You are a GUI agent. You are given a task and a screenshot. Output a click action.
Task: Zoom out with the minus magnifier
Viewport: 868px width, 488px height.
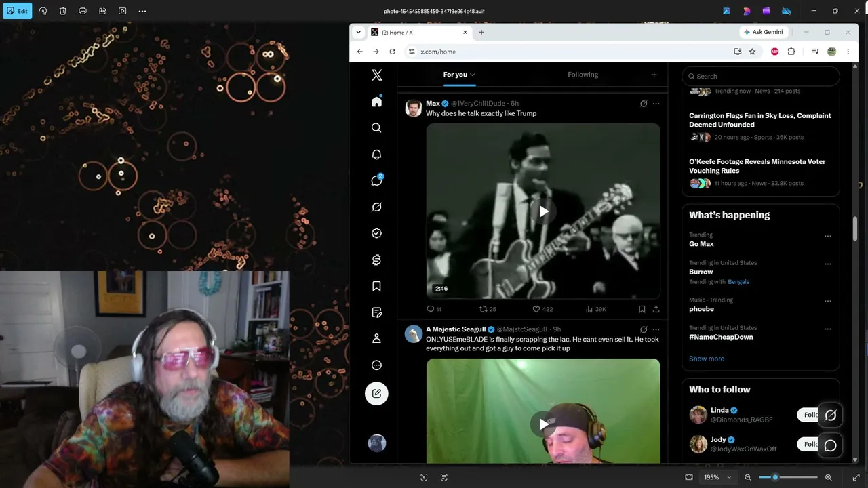pyautogui.click(x=748, y=477)
